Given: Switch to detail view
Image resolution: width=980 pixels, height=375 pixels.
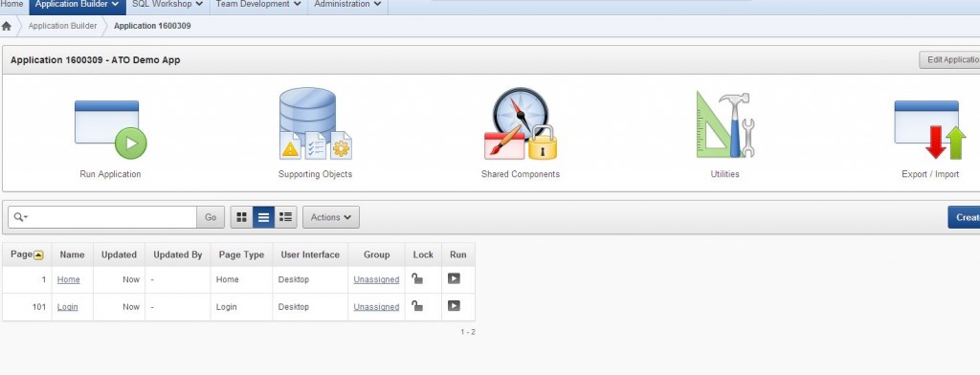Looking at the screenshot, I should click(x=285, y=217).
